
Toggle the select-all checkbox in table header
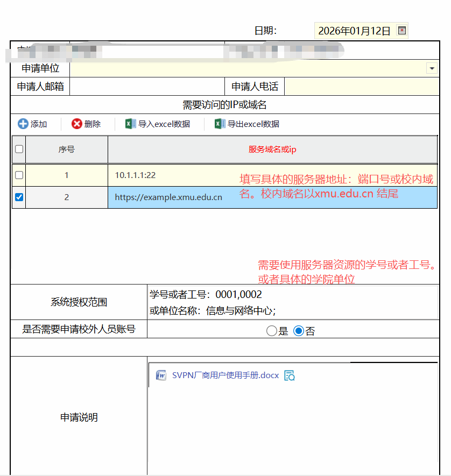(x=19, y=150)
